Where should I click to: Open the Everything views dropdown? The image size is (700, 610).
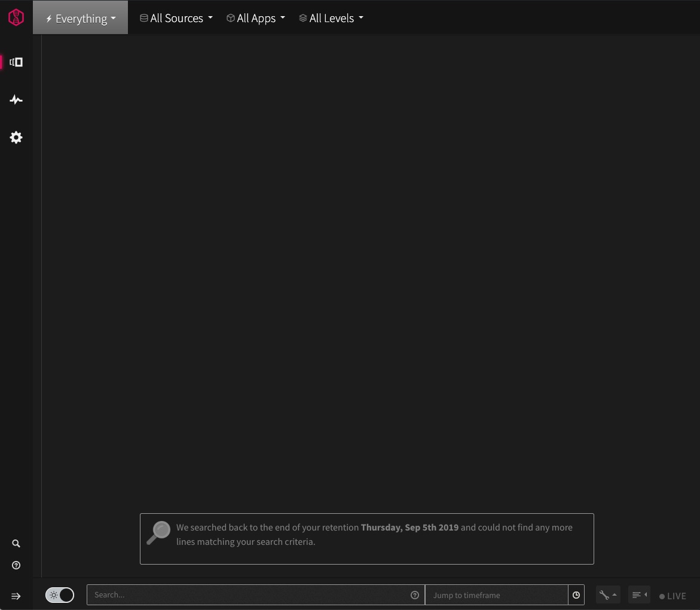[x=80, y=18]
